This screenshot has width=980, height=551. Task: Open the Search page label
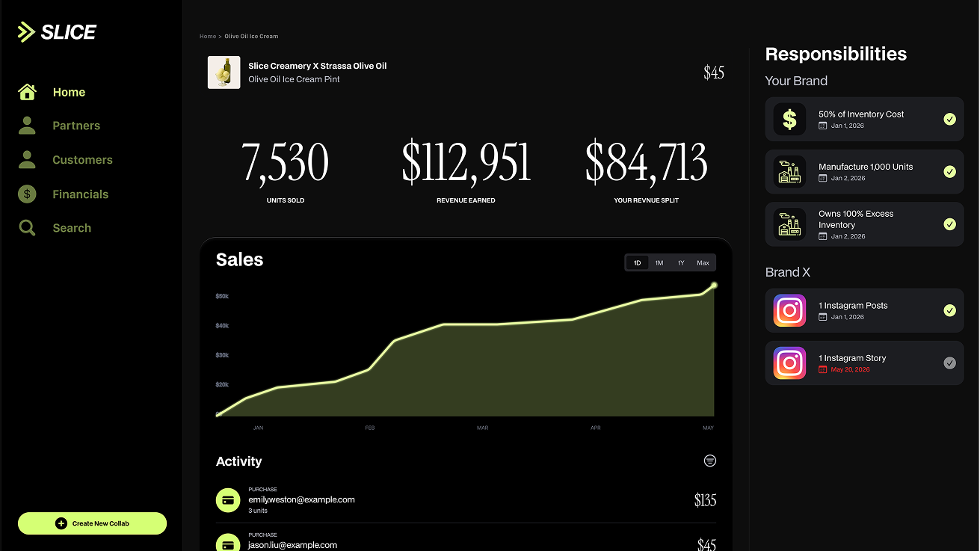tap(72, 228)
